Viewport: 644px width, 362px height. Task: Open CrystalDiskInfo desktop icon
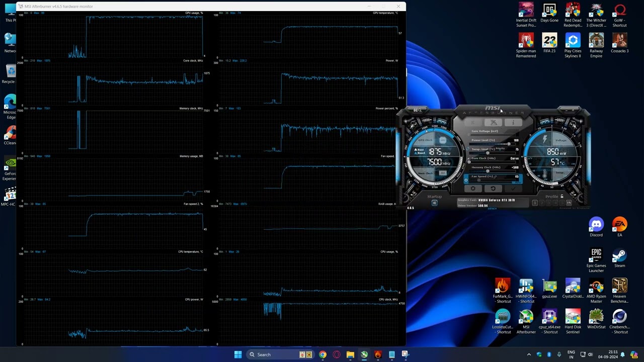(573, 289)
